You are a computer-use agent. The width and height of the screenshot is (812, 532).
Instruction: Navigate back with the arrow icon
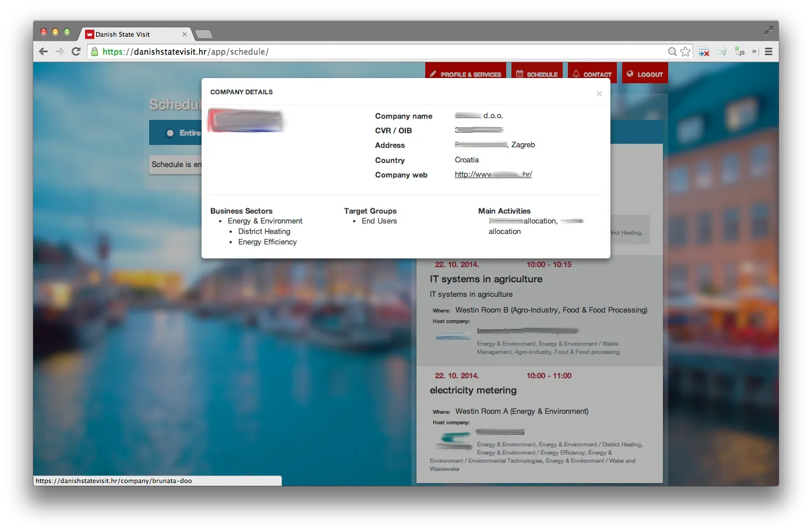(43, 51)
